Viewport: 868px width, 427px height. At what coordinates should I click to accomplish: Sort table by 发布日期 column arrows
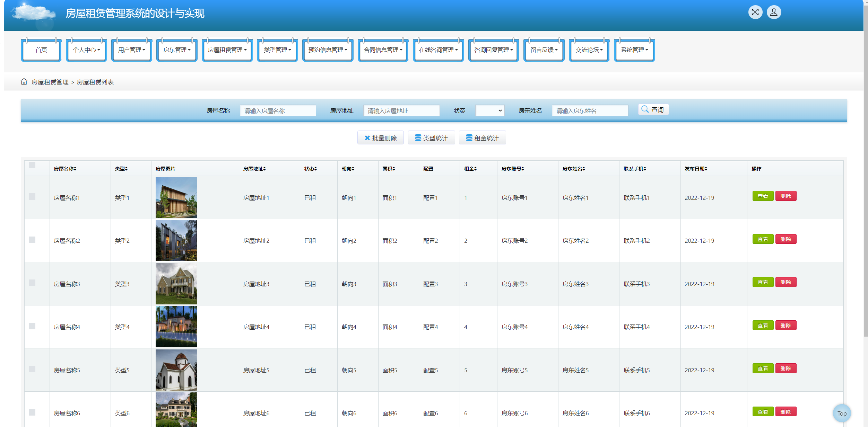click(706, 169)
